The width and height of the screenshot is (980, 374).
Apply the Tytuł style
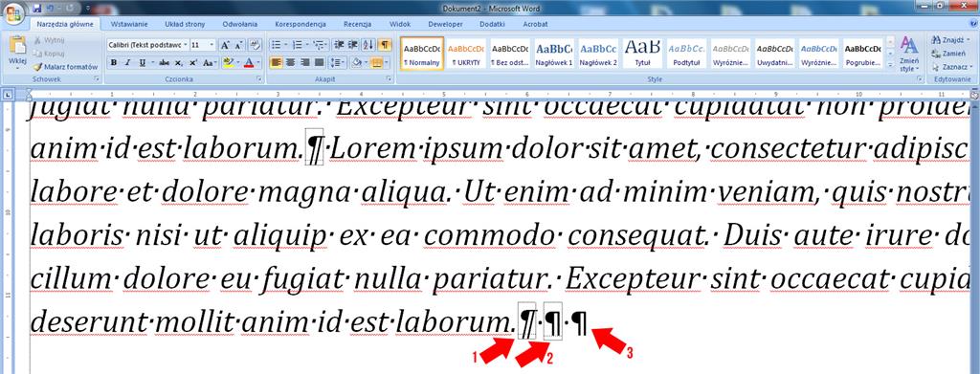pyautogui.click(x=642, y=55)
